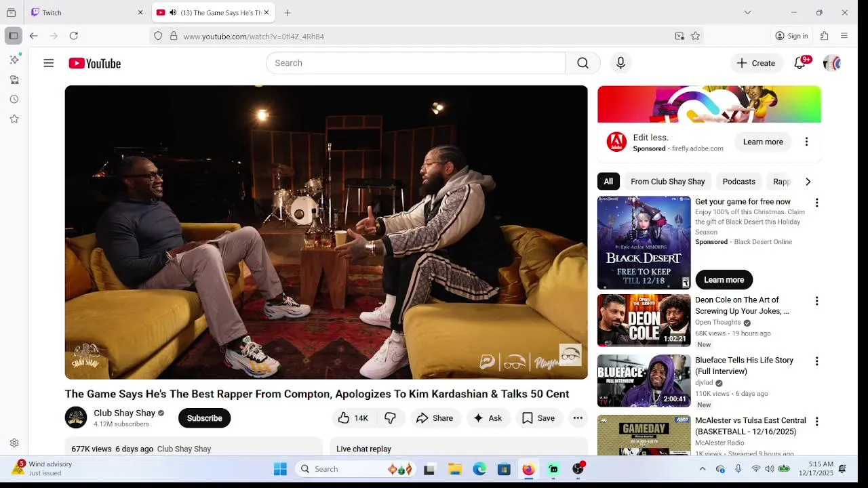
Task: Click the YouTube search input field
Action: point(415,63)
